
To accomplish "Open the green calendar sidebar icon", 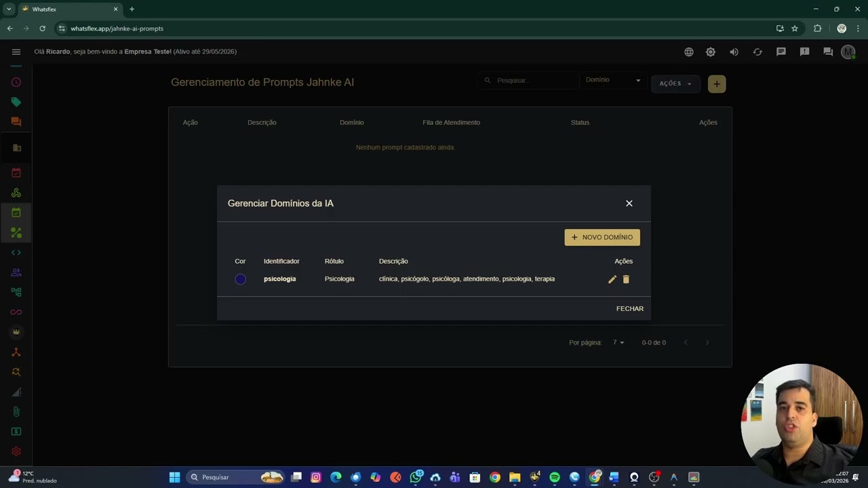I will coord(16,212).
